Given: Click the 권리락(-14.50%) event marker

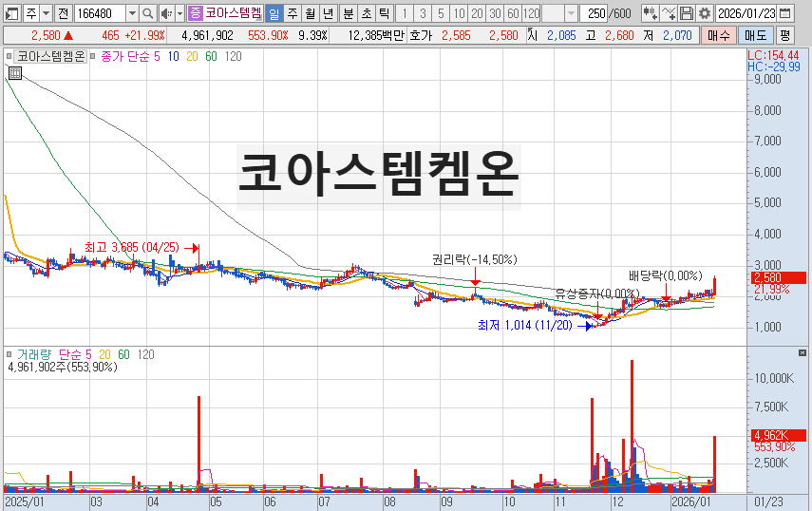Looking at the screenshot, I should 474,259.
